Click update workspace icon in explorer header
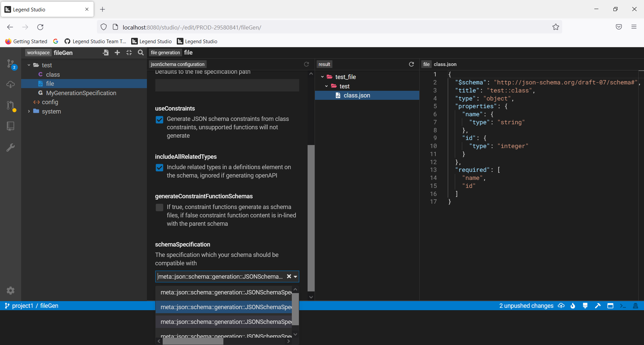644x345 pixels. [106, 53]
